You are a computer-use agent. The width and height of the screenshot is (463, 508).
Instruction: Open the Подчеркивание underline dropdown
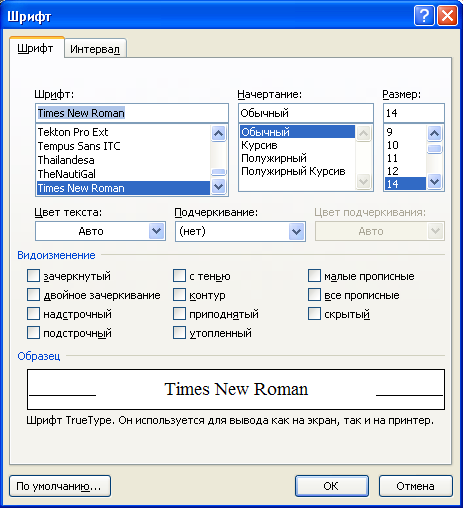pyautogui.click(x=240, y=231)
